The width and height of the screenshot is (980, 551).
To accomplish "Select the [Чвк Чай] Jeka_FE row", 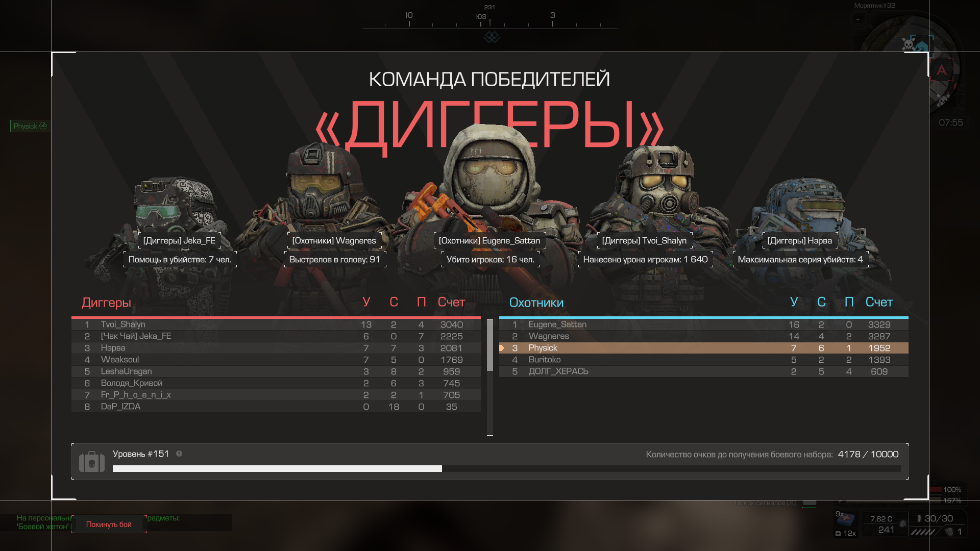I will pos(276,336).
